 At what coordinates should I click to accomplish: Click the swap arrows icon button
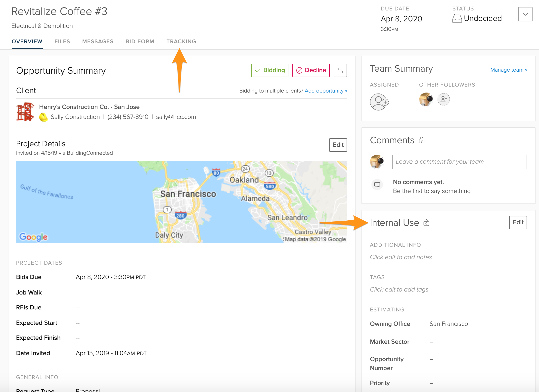click(340, 70)
